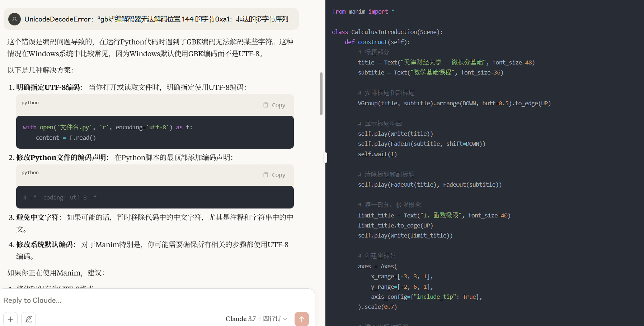Open the plus attachment menu

[10, 319]
